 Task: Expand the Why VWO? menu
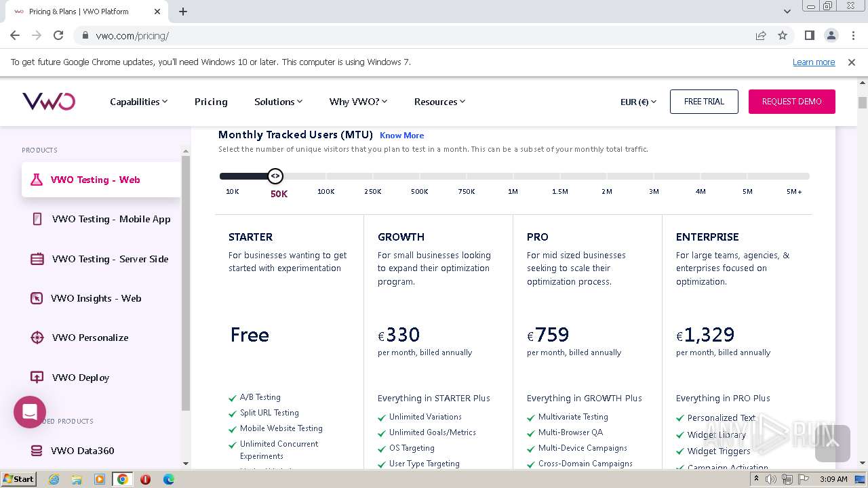click(358, 102)
